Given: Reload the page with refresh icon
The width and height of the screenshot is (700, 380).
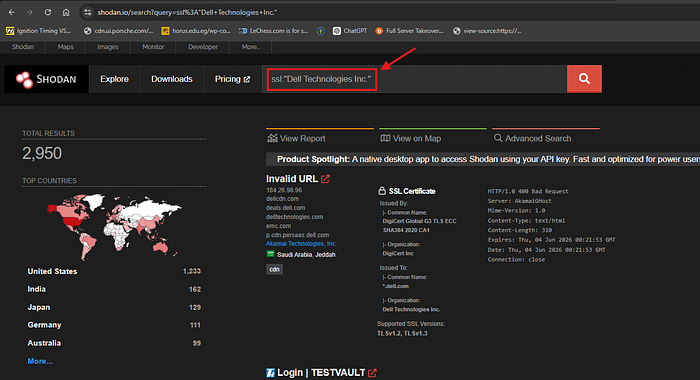Looking at the screenshot, I should click(48, 13).
